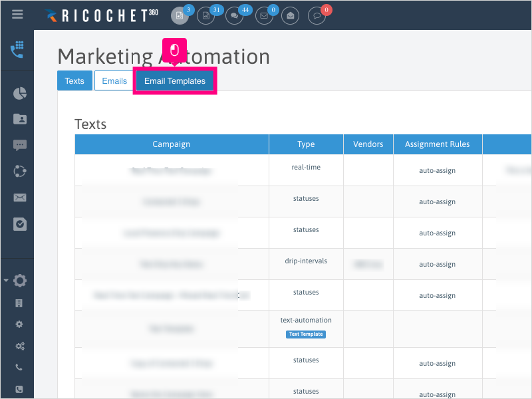Sort by the Vendors column header
532x399 pixels.
[x=368, y=144]
